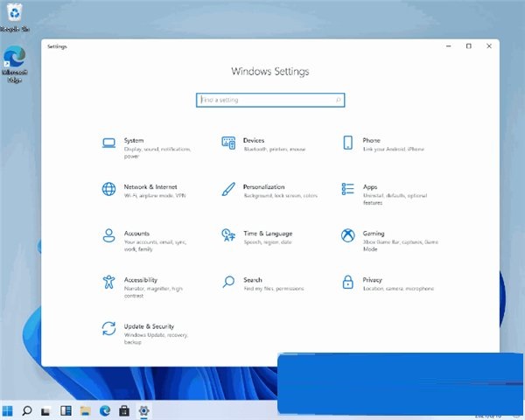Click the Accessibility figure icon
This screenshot has width=525, height=420.
point(108,283)
